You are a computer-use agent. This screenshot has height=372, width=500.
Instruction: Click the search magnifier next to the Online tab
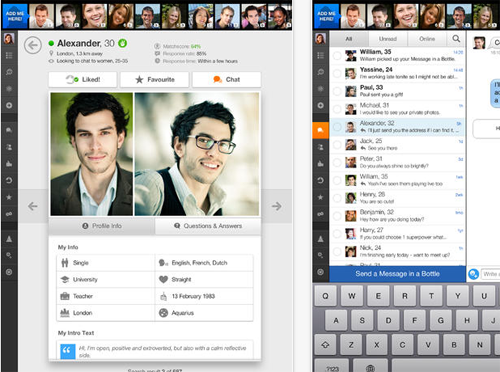[x=456, y=39]
